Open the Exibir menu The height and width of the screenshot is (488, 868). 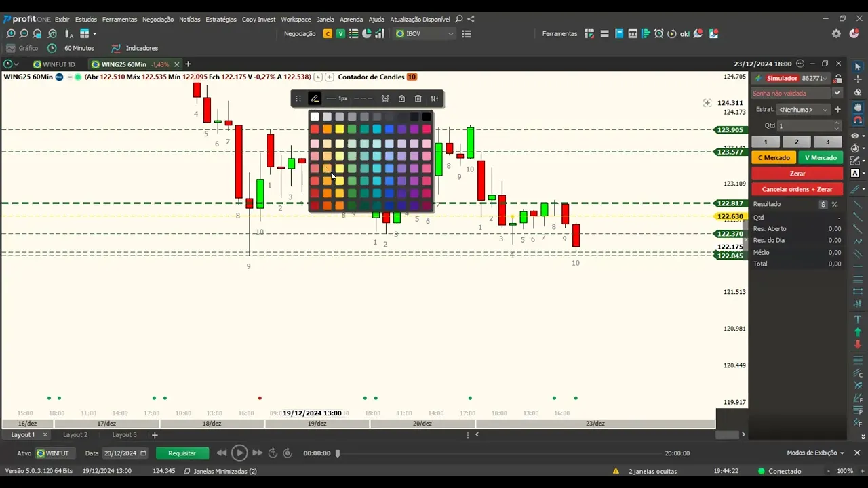pyautogui.click(x=62, y=20)
